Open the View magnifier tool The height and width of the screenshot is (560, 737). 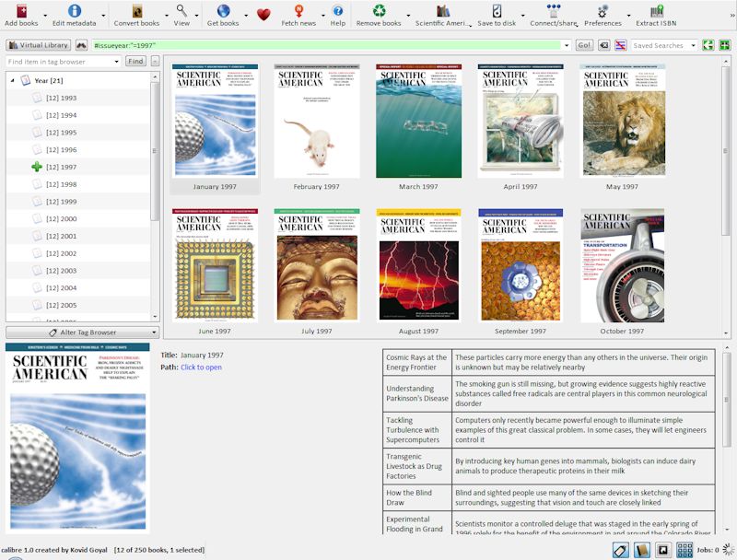181,11
